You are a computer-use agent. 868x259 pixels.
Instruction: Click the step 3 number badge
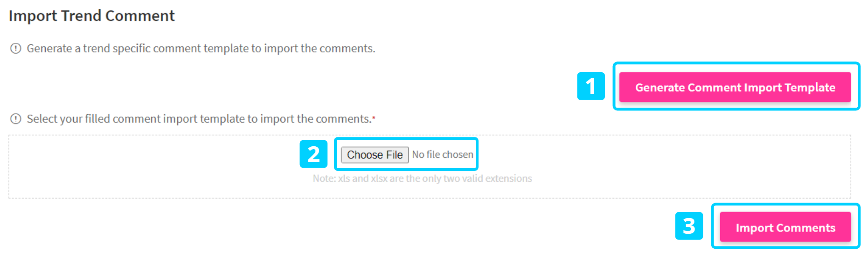tap(689, 226)
